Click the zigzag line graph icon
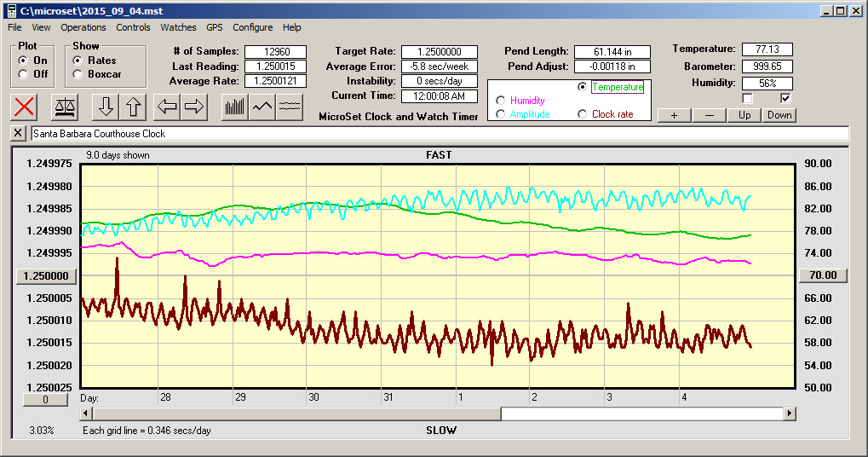This screenshot has height=457, width=868. point(262,107)
